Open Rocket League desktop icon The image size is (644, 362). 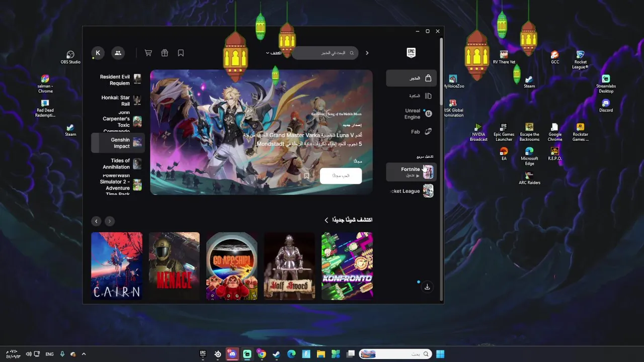pos(580,59)
